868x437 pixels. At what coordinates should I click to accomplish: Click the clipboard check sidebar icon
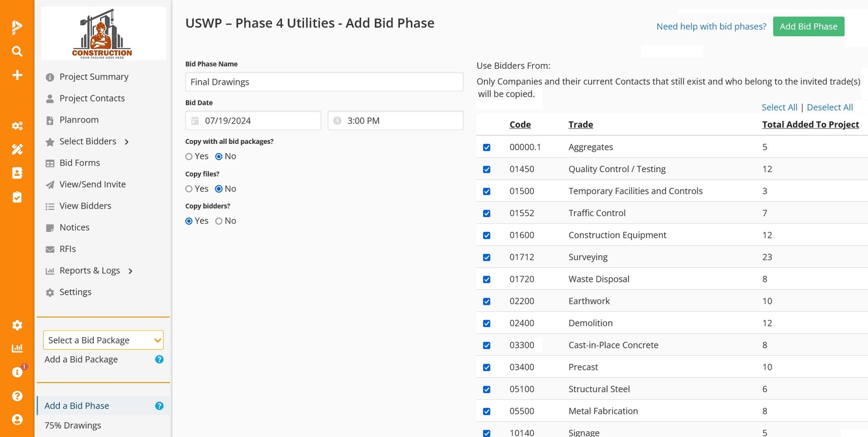click(x=17, y=197)
